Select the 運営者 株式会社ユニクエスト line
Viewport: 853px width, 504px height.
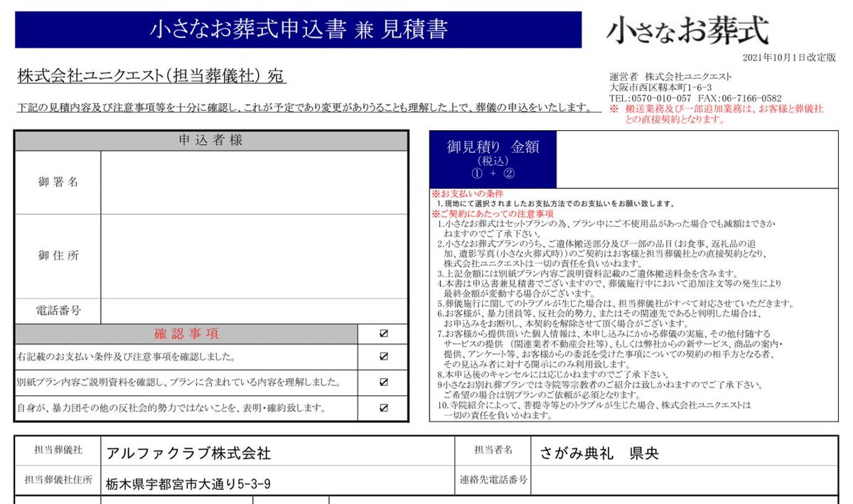670,77
